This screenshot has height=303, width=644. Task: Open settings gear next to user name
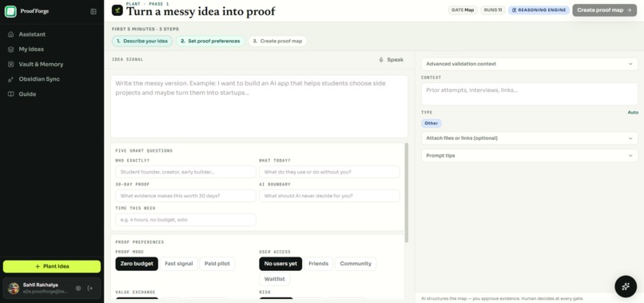[78, 288]
